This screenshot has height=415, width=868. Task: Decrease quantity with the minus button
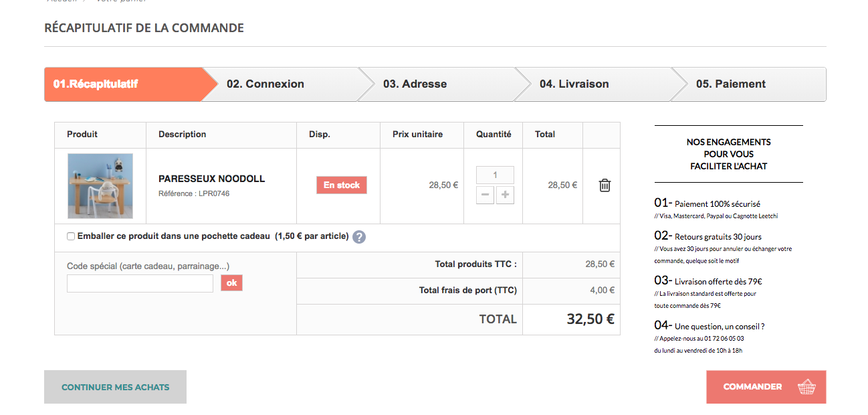click(x=485, y=195)
